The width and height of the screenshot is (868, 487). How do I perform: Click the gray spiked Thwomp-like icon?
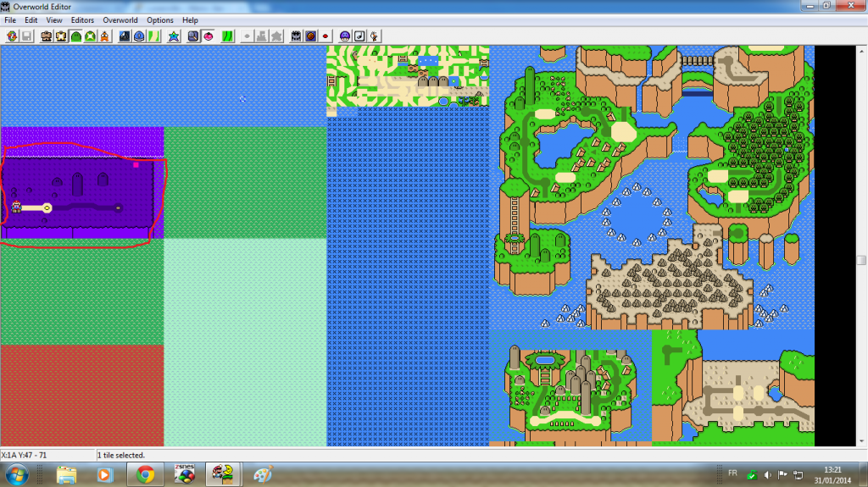coord(296,36)
